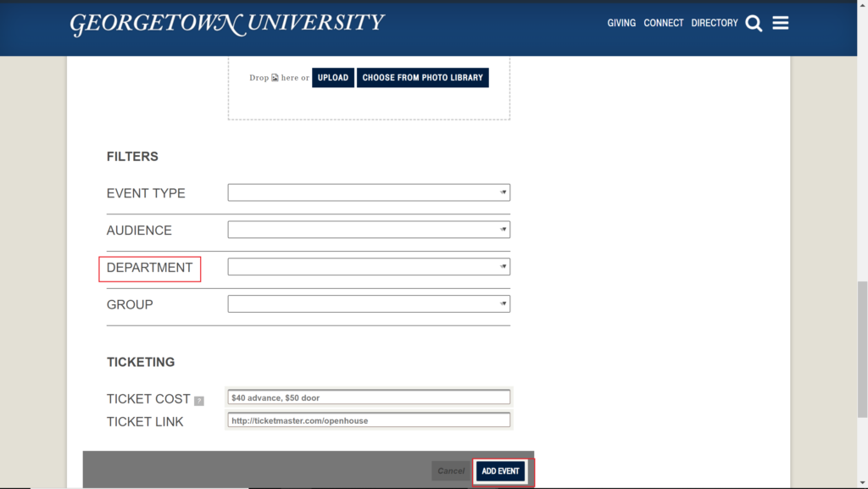Go to the Giving menu item
Screen dimensions: 868x489
click(x=621, y=23)
